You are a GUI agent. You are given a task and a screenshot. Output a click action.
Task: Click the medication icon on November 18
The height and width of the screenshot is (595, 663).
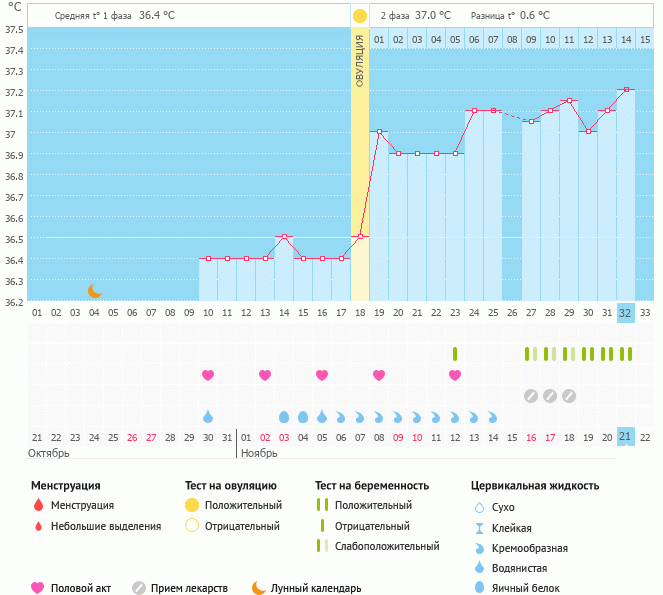(569, 395)
